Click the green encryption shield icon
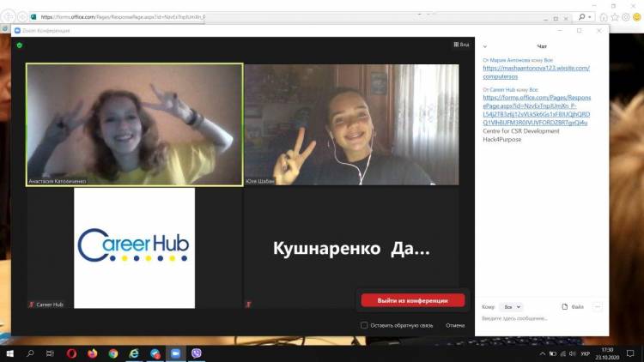Image resolution: width=644 pixels, height=362 pixels. [x=20, y=45]
